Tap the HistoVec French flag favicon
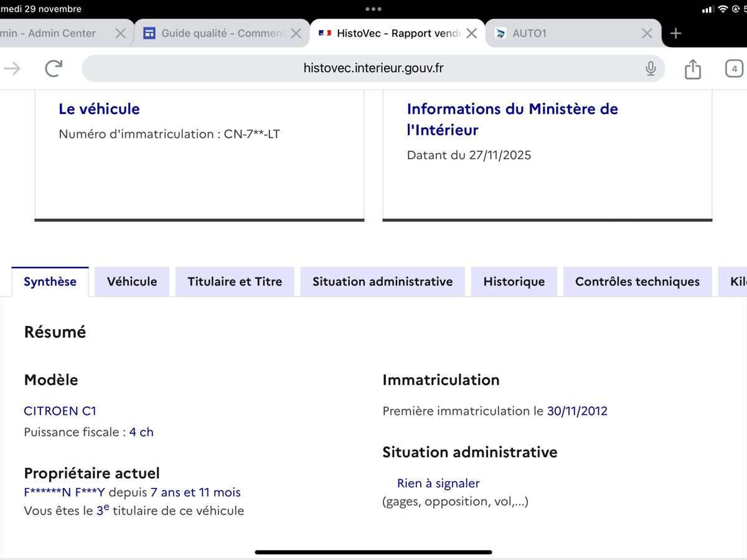Viewport: 747px width, 560px height. pyautogui.click(x=324, y=33)
